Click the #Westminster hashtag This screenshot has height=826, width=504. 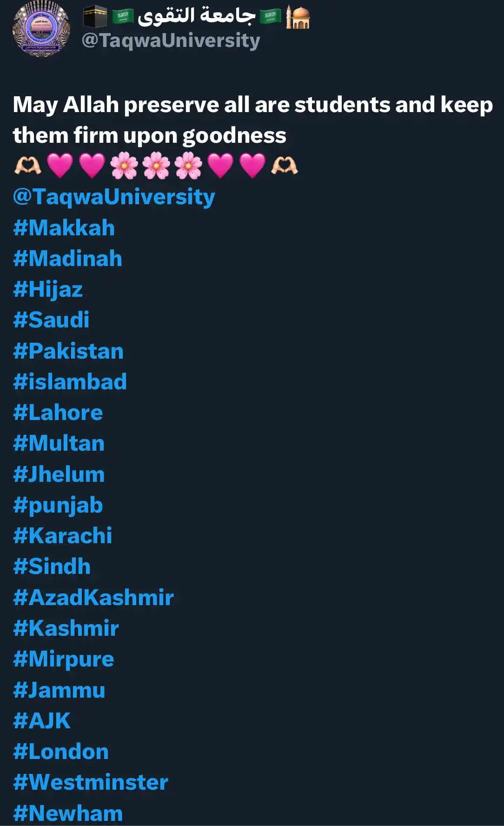click(91, 782)
